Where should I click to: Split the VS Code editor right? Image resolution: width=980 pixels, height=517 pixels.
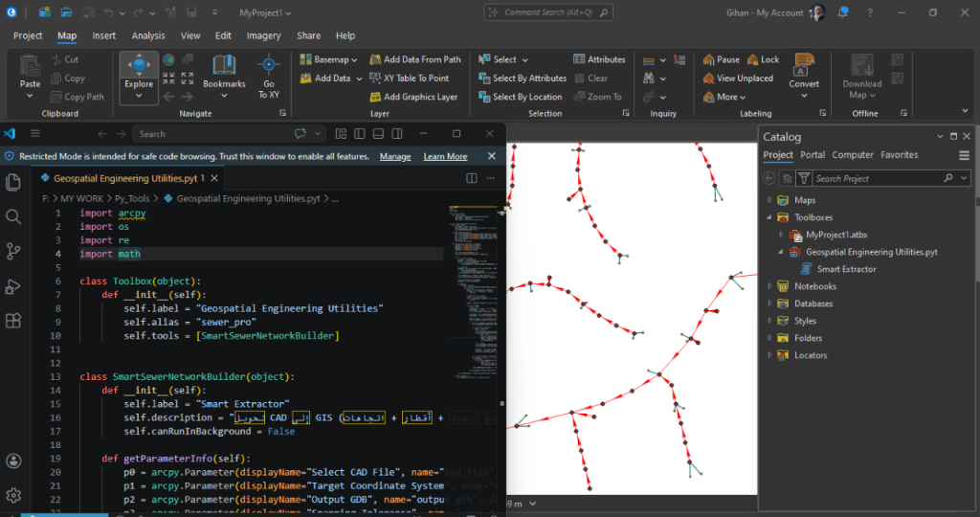tap(471, 178)
